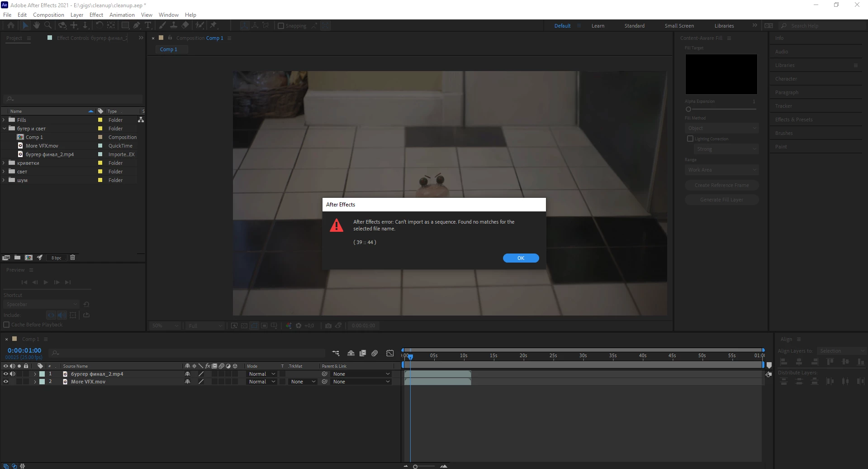Open the timeline Graph Editor
Screen dimensions: 868x469
point(390,353)
